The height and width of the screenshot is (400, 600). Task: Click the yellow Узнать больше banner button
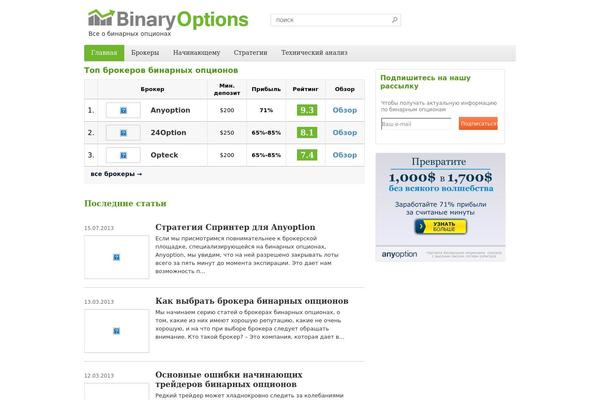[441, 227]
